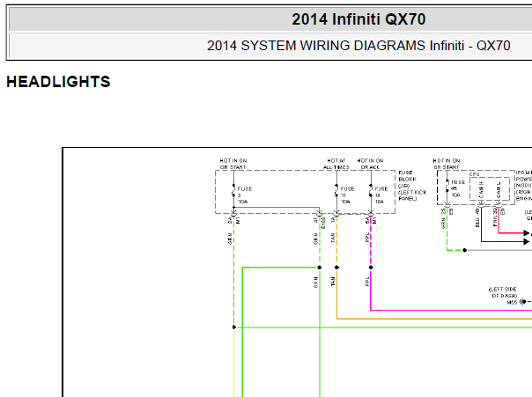Select the CAN-L label
532x397 pixels.
[x=499, y=190]
